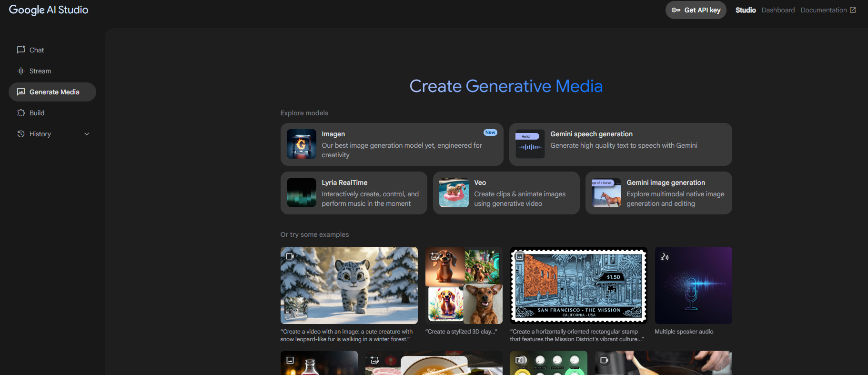Open the Generate Media section in sidebar

(52, 92)
